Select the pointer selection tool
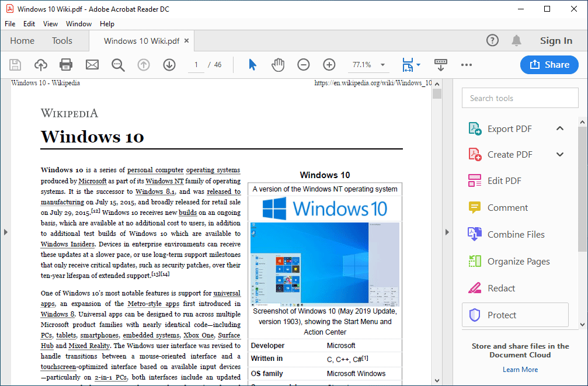Screen dimensions: 588x386 point(252,65)
